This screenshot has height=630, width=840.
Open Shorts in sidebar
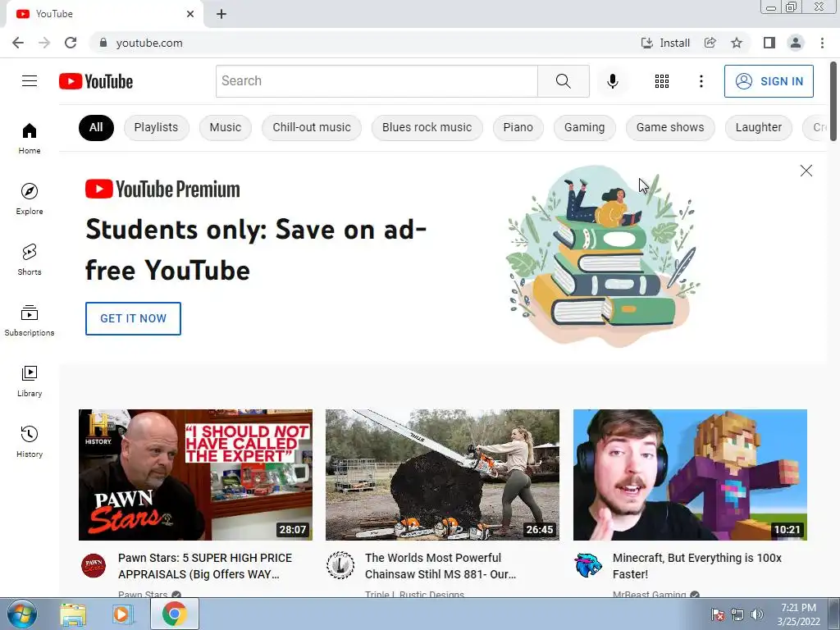pos(30,259)
